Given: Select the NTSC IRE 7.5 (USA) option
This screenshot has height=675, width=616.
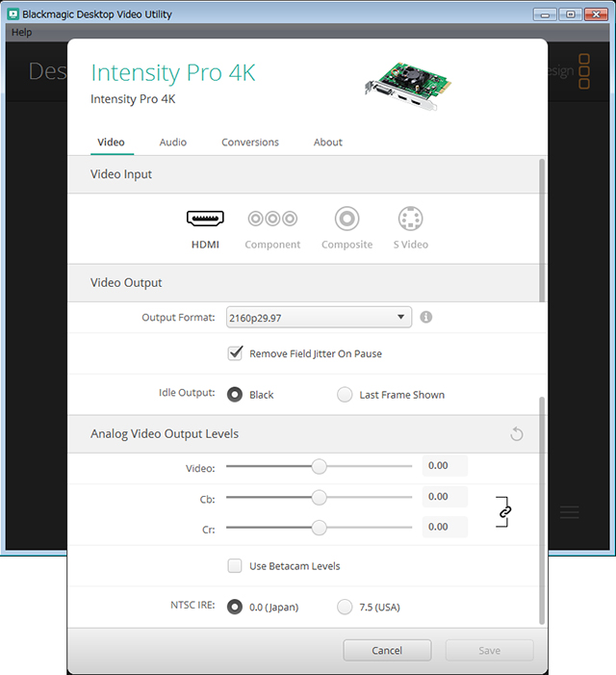Looking at the screenshot, I should click(x=345, y=607).
